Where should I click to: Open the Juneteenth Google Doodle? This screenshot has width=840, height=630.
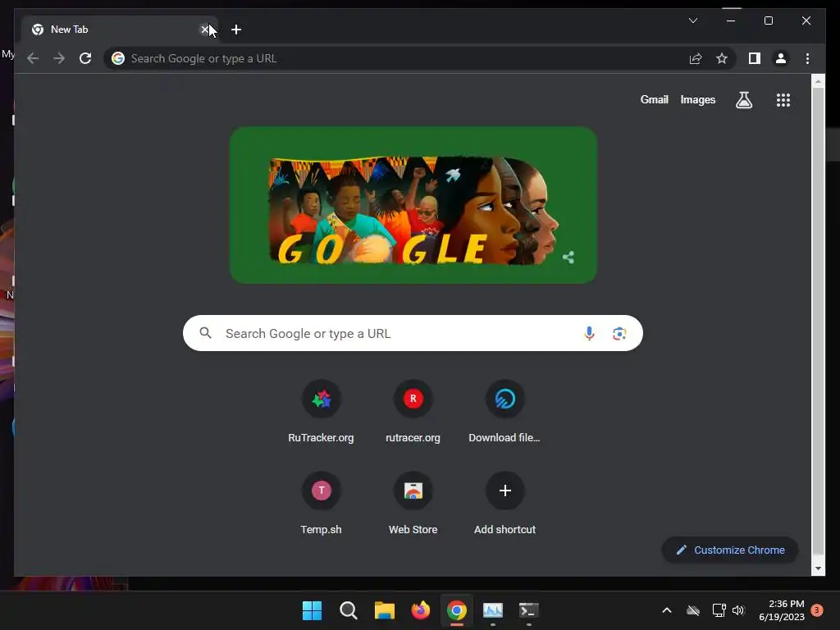[413, 205]
